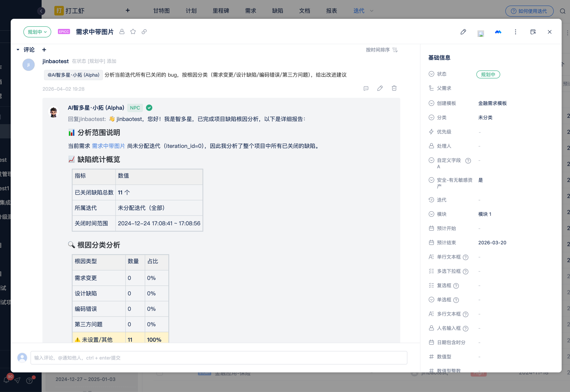Switch to the 甘特图 tab
Image resolution: width=570 pixels, height=392 pixels.
[x=161, y=11]
